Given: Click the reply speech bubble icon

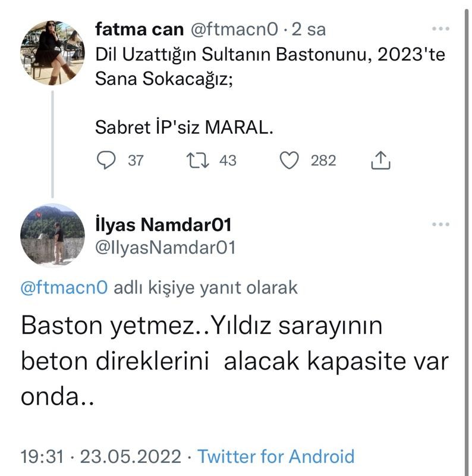Looking at the screenshot, I should coord(106,160).
